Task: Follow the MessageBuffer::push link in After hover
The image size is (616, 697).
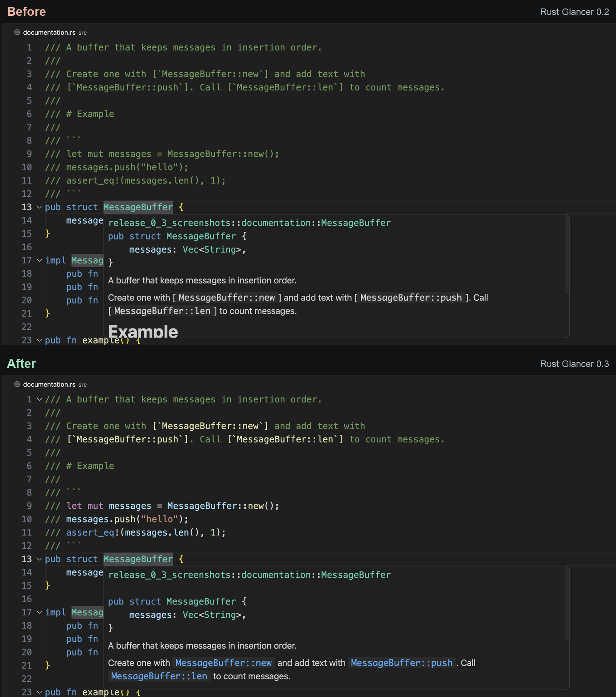Action: (x=402, y=663)
